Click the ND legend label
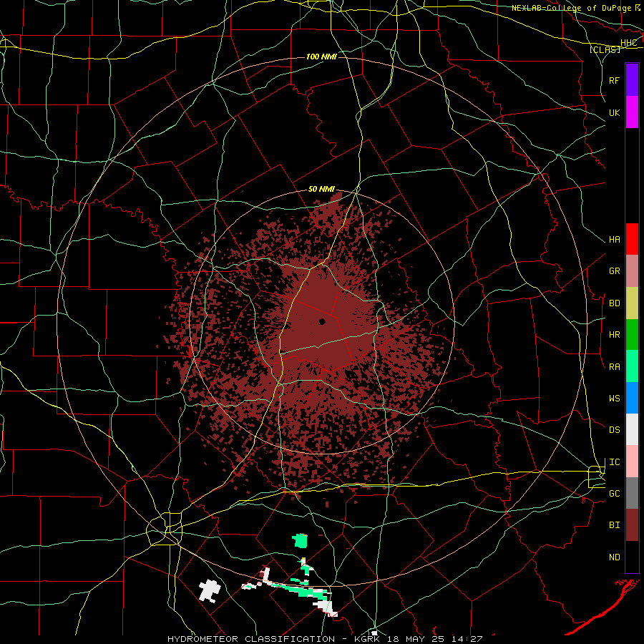 [614, 557]
